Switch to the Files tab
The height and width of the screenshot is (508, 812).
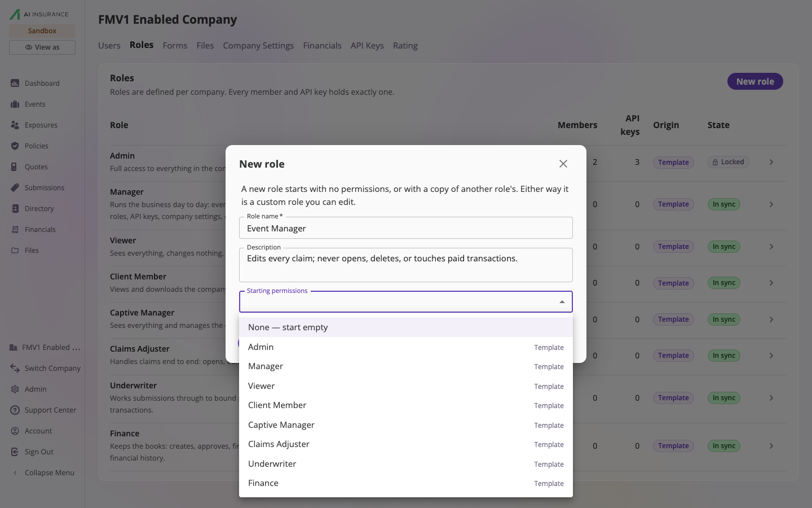(205, 46)
